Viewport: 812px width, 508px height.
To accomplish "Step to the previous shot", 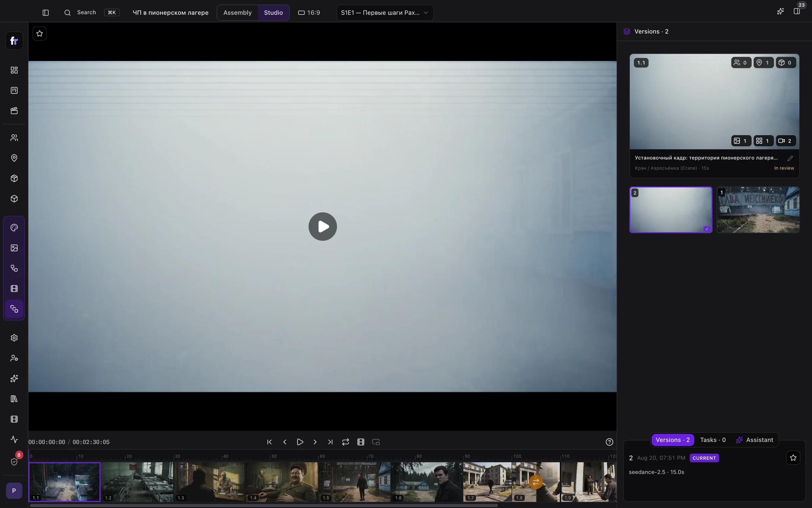I will 285,442.
